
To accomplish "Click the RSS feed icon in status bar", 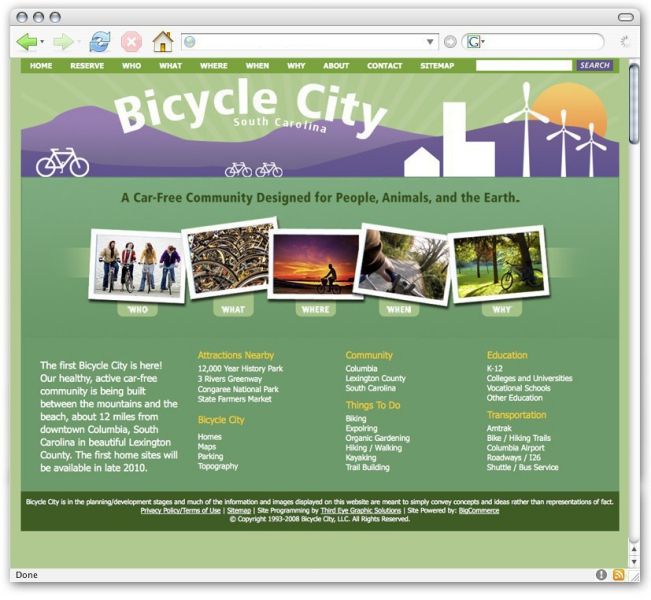I will pos(618,575).
